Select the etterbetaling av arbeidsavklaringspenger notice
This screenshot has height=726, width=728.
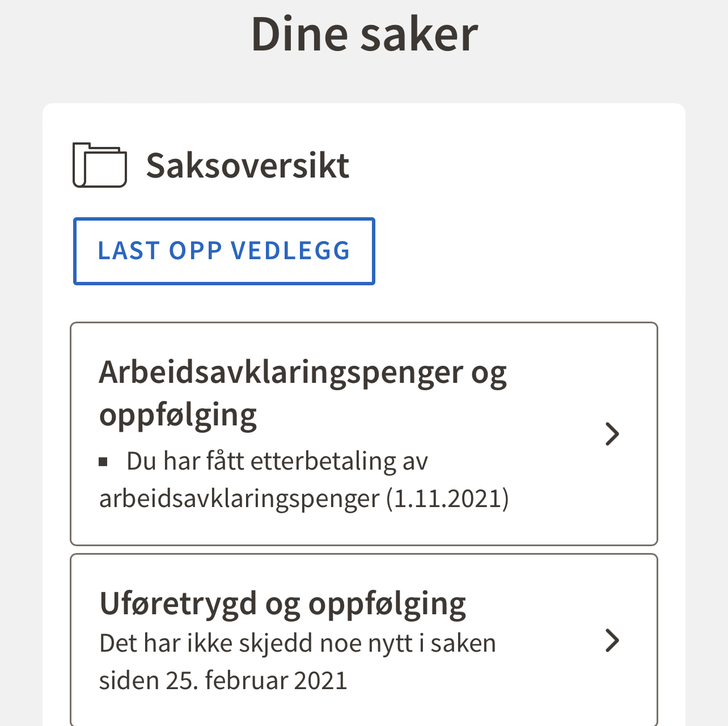tap(304, 480)
